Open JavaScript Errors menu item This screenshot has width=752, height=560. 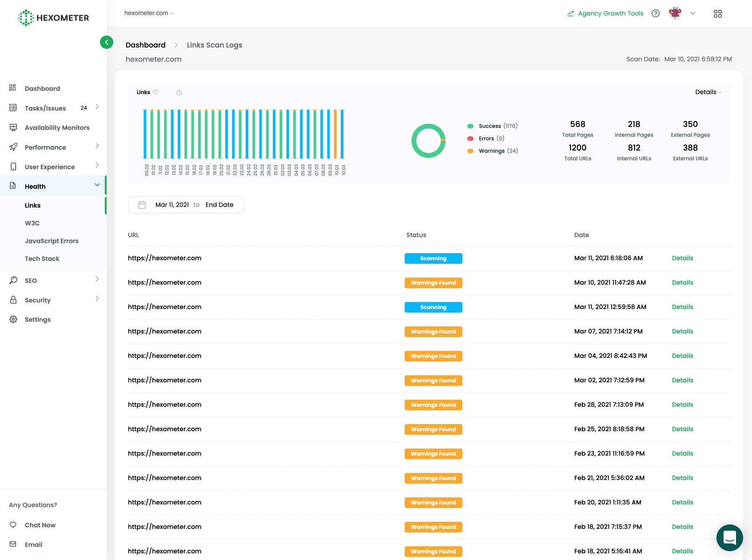[x=52, y=241]
